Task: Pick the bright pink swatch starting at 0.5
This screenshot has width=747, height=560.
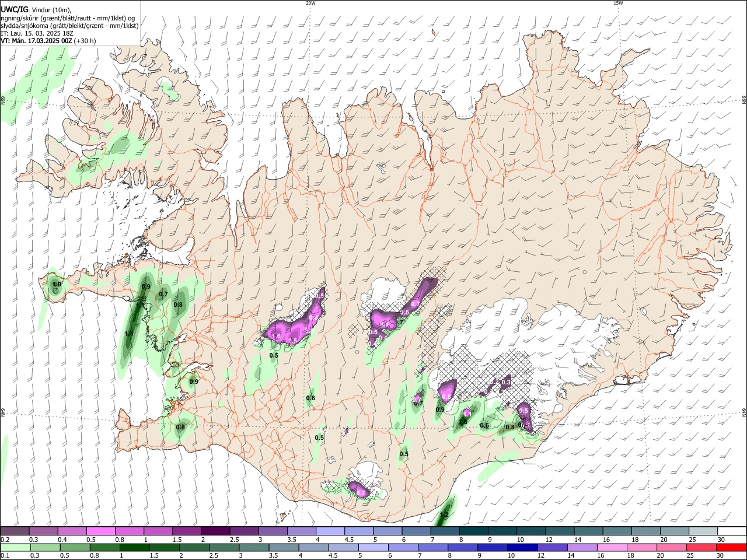Action: 100,531
